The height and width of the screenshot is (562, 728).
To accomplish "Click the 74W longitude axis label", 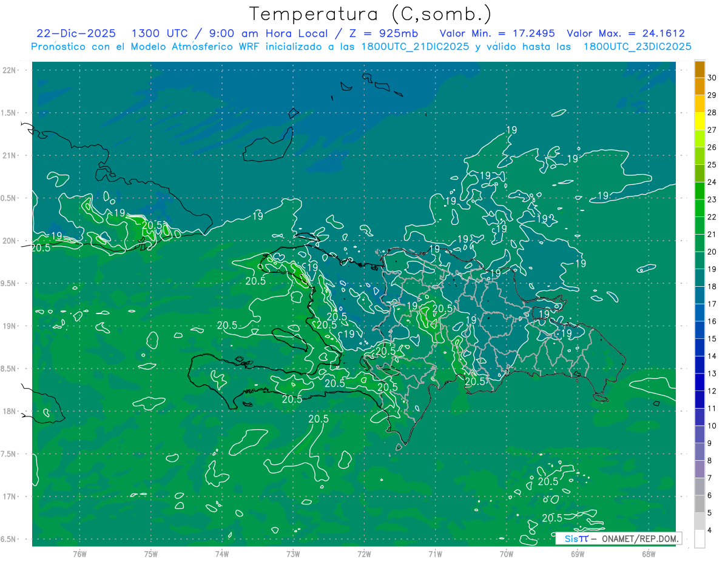I will pos(222,554).
